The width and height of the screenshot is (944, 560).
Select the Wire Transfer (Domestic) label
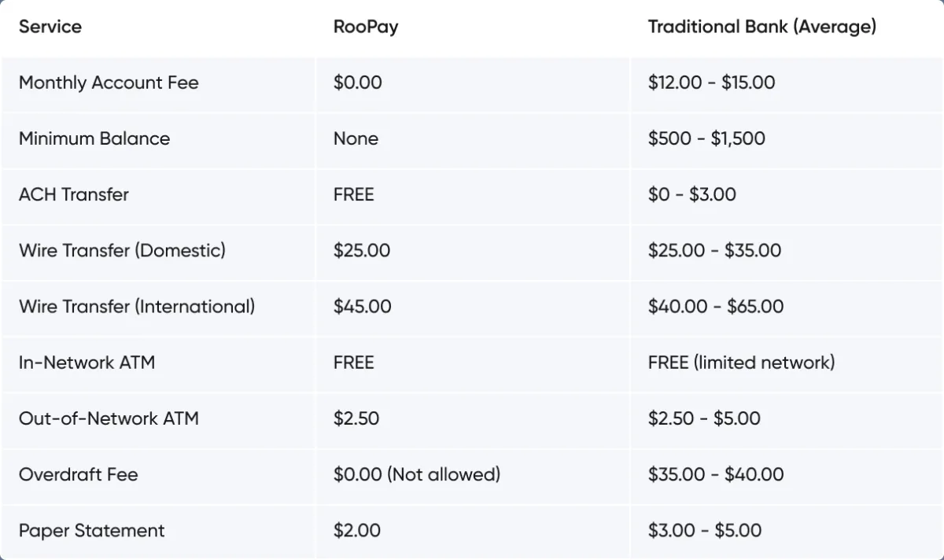coord(122,250)
